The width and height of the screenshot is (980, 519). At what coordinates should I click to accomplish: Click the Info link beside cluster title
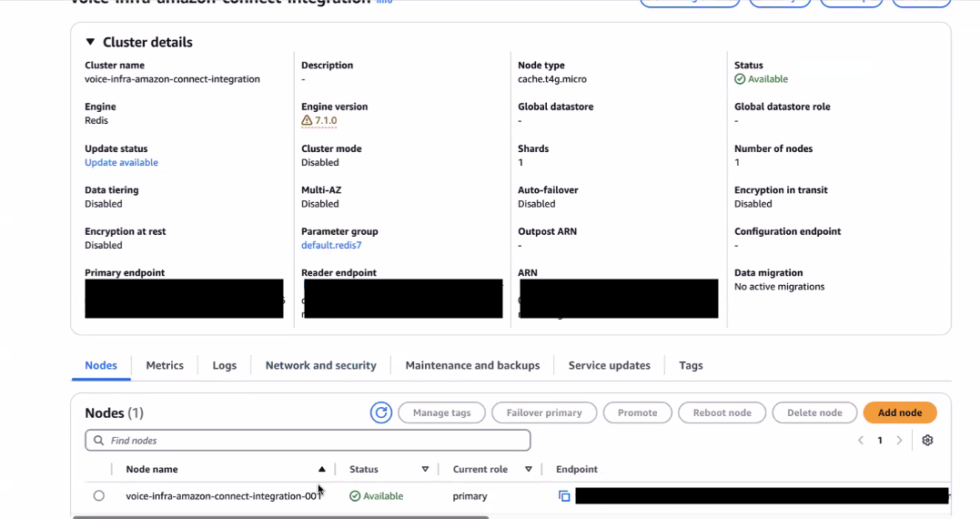[384, 2]
